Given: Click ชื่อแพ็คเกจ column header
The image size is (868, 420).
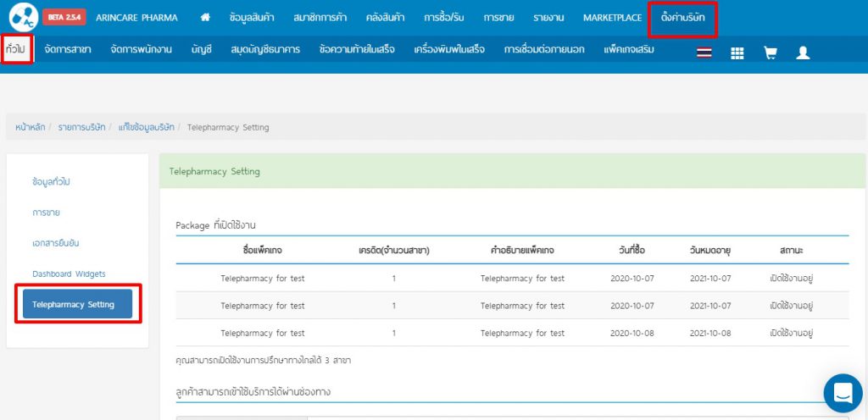Looking at the screenshot, I should click(263, 251).
